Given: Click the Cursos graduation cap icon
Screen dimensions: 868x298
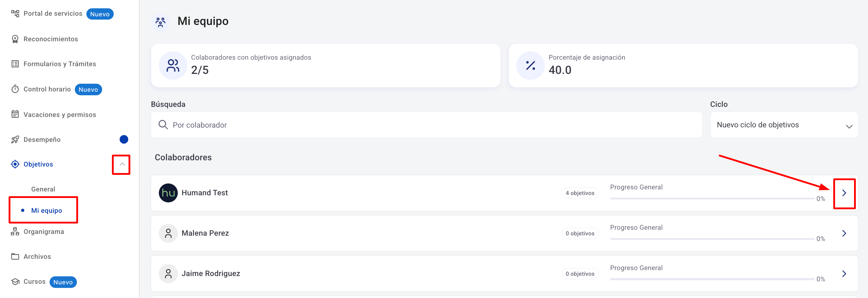Looking at the screenshot, I should coord(15,281).
